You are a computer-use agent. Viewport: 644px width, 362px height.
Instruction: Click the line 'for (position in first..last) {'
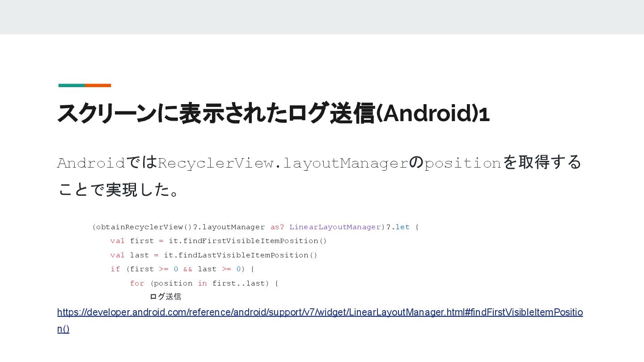tap(204, 283)
